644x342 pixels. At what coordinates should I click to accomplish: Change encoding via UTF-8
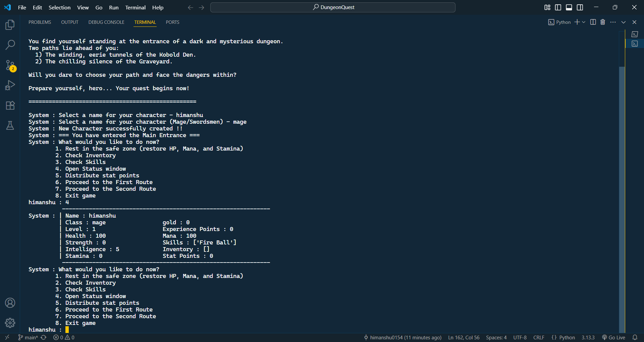tap(520, 337)
